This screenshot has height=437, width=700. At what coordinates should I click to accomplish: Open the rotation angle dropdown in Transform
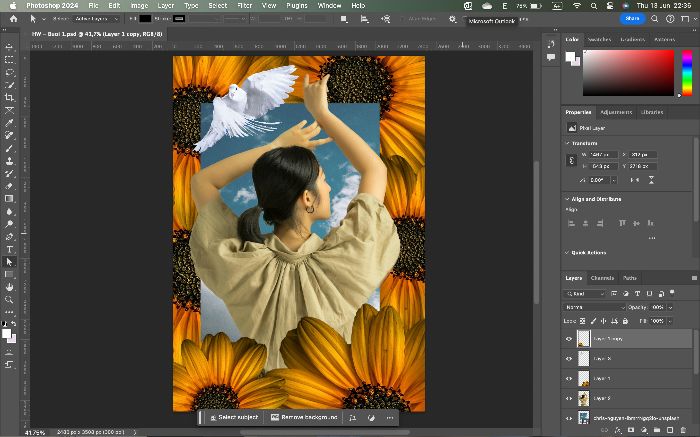click(614, 180)
